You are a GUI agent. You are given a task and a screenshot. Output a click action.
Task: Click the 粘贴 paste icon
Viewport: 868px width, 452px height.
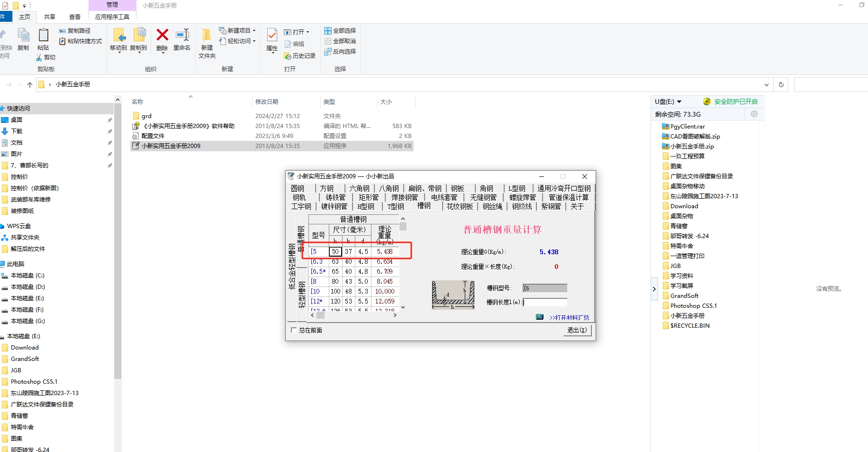(43, 35)
